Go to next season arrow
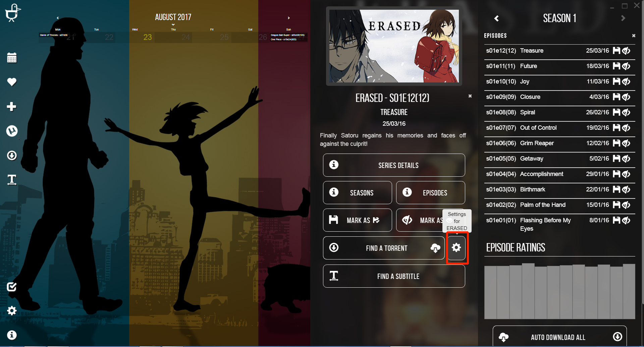Viewport: 644px width, 347px height. (623, 18)
